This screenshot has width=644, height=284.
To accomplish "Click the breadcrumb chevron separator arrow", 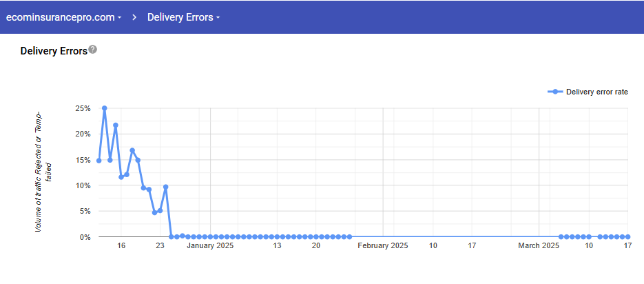I will (x=135, y=17).
